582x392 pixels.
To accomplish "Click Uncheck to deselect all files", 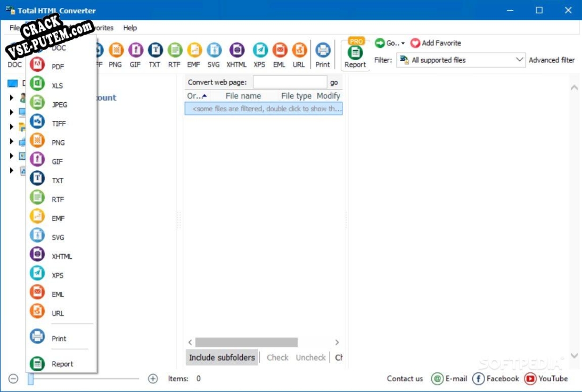I will [310, 357].
